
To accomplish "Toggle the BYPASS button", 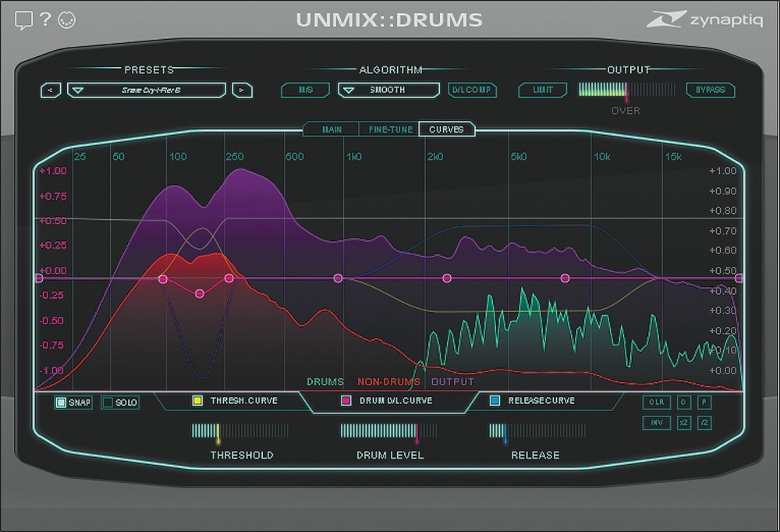I will pyautogui.click(x=711, y=90).
